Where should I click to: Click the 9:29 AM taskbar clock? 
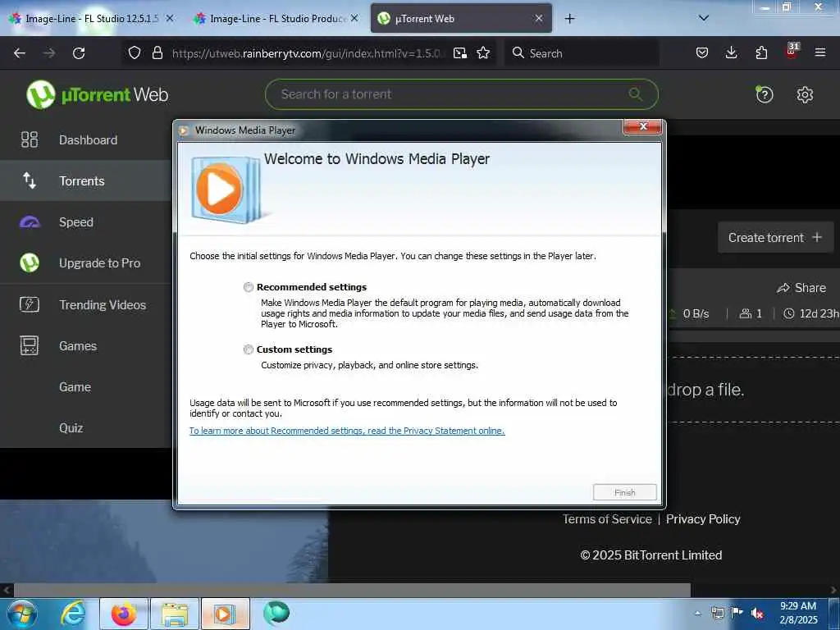pos(798,613)
